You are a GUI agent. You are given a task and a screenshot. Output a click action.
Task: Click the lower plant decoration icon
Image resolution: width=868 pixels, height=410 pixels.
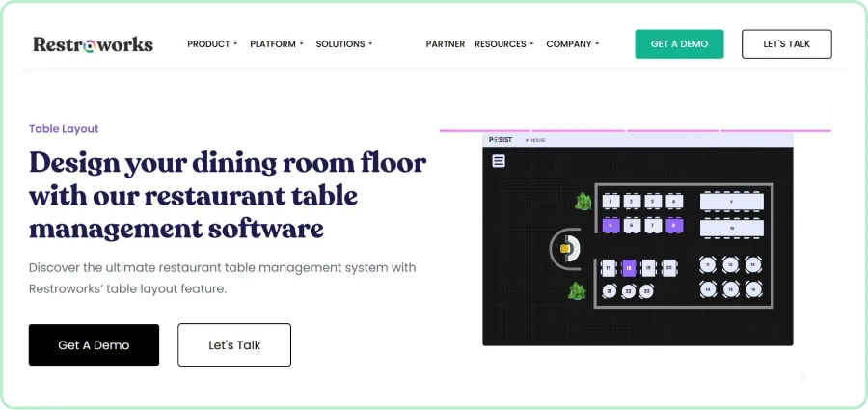577,291
